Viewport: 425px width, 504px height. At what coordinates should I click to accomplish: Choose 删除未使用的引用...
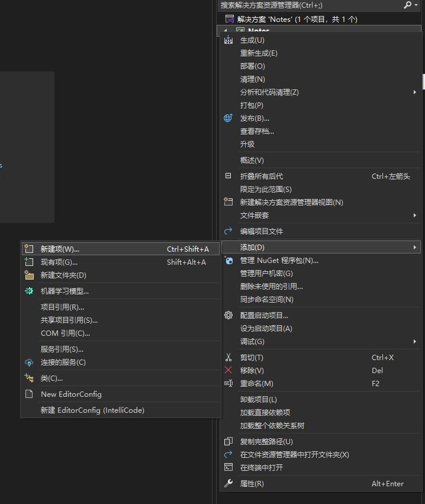pyautogui.click(x=321, y=287)
